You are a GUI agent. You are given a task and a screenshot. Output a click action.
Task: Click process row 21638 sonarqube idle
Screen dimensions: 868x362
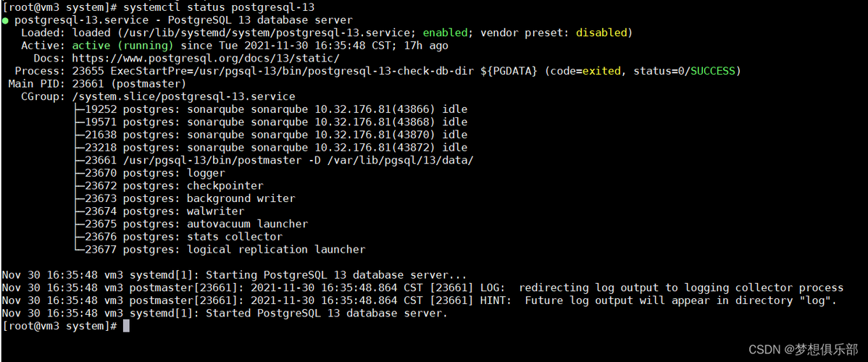[270, 135]
